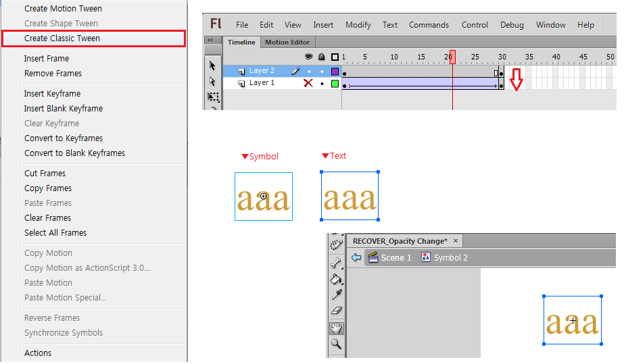This screenshot has height=364, width=624.
Task: Click the red playhead at frame 20
Action: click(x=452, y=57)
